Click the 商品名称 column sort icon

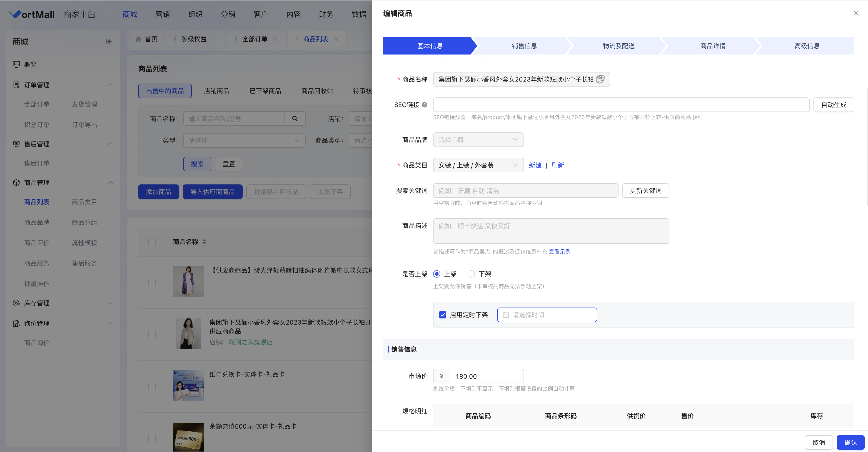(x=204, y=242)
